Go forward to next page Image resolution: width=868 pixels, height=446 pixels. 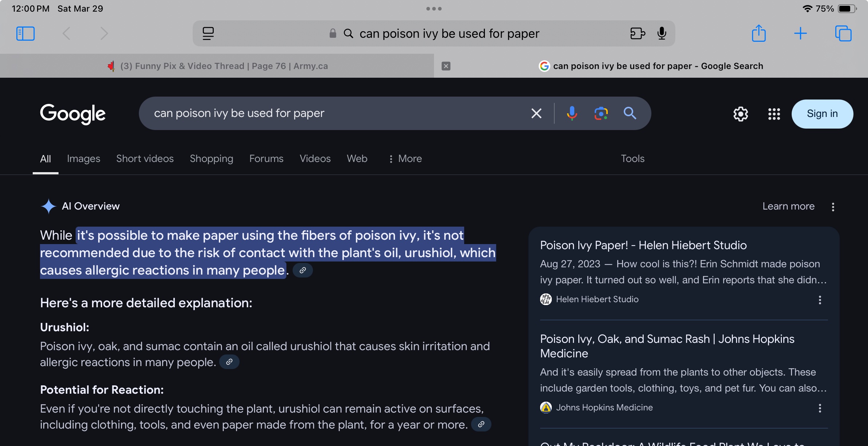coord(104,33)
